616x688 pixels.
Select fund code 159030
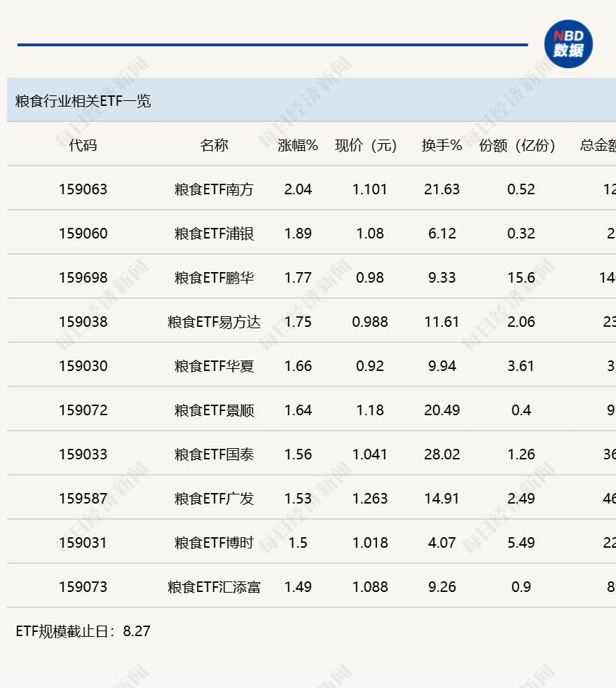(83, 366)
